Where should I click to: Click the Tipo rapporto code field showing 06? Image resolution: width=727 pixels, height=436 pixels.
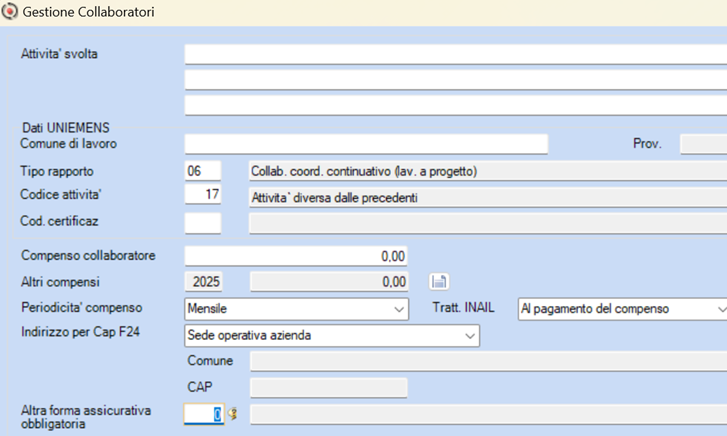pyautogui.click(x=203, y=171)
